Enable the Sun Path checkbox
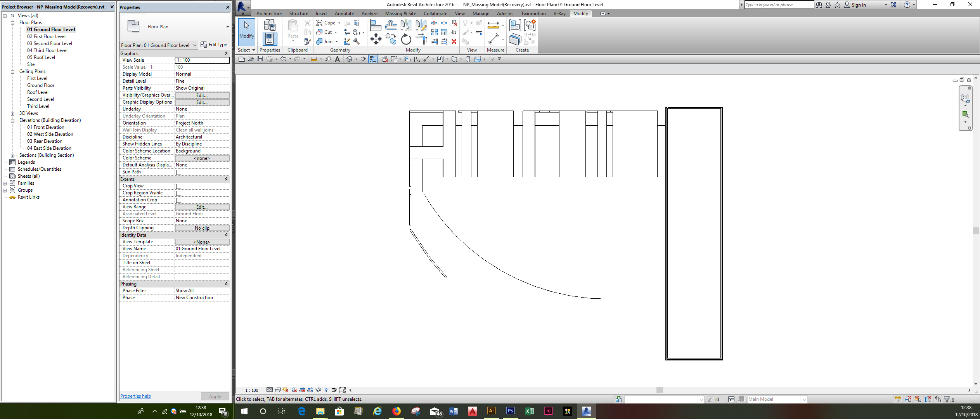 pos(178,172)
